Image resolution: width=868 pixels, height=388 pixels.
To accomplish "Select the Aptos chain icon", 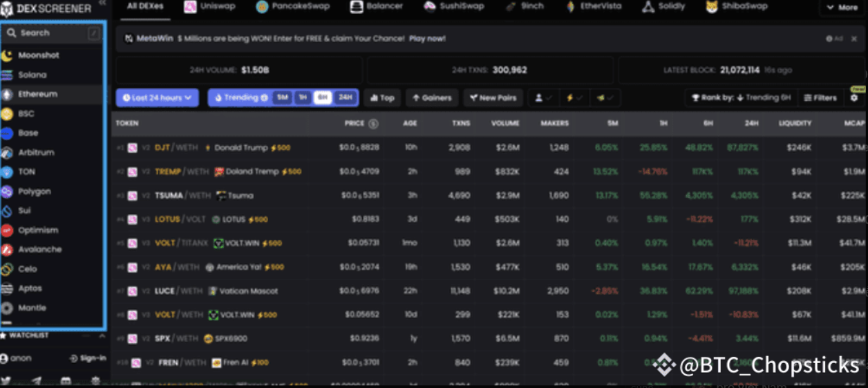I will [x=7, y=288].
